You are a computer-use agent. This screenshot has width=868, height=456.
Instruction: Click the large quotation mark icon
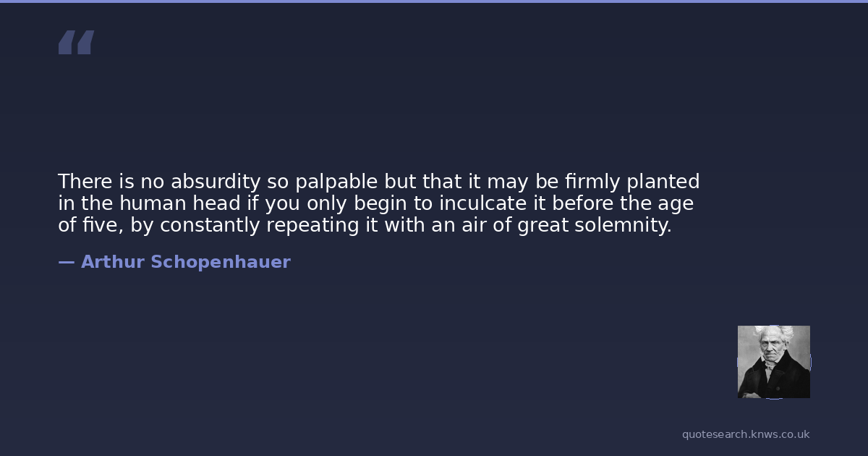tap(76, 43)
